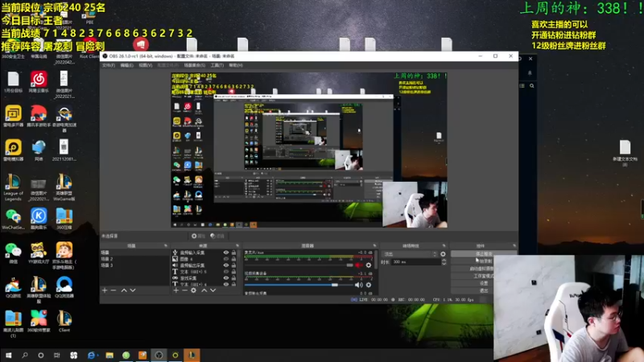Open the View menu in OBS

(x=145, y=65)
